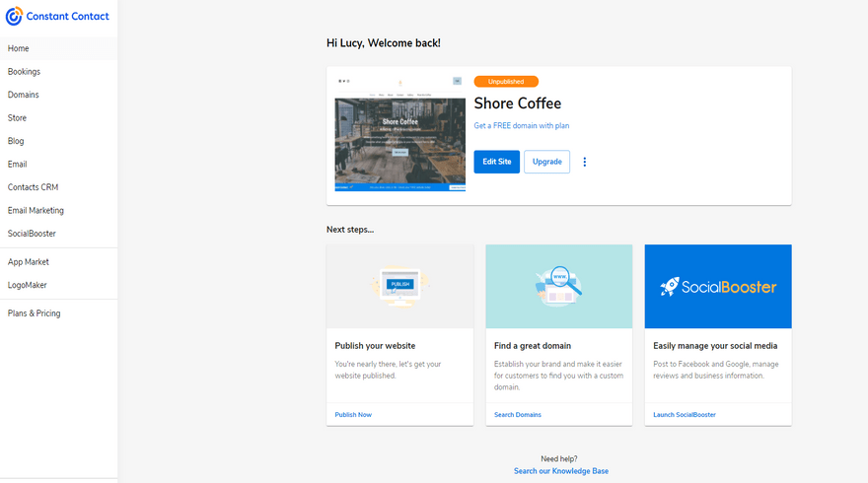Image resolution: width=868 pixels, height=483 pixels.
Task: Click the Shore Coffee site title
Action: point(518,103)
